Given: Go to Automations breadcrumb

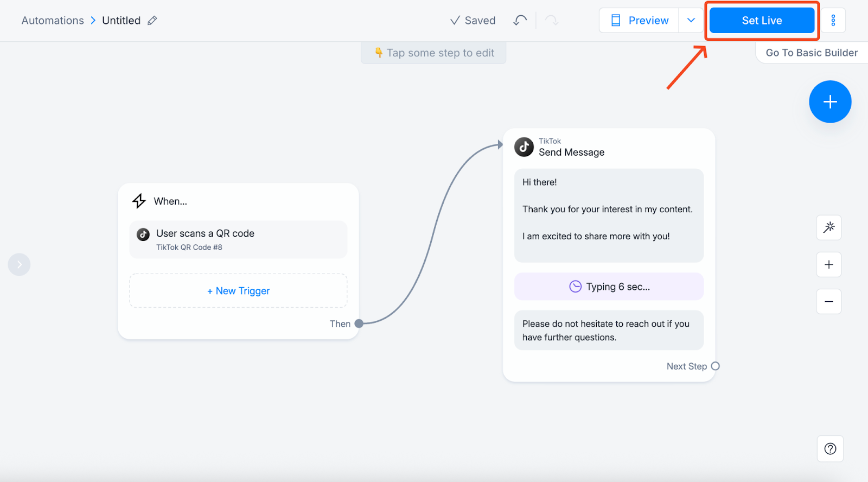Looking at the screenshot, I should (53, 21).
